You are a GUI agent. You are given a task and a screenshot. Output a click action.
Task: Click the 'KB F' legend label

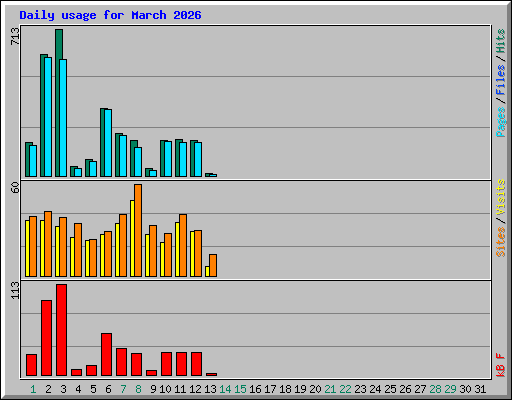click(500, 365)
